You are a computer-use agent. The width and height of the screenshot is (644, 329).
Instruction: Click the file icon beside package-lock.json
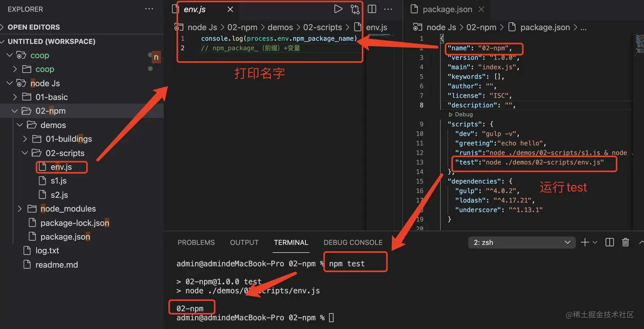(x=32, y=223)
